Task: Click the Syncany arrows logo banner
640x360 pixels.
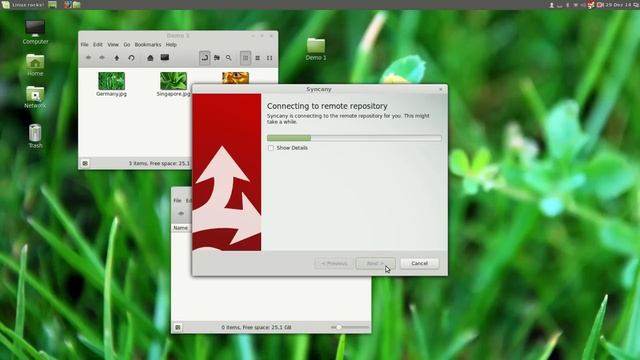Action: pos(227,172)
